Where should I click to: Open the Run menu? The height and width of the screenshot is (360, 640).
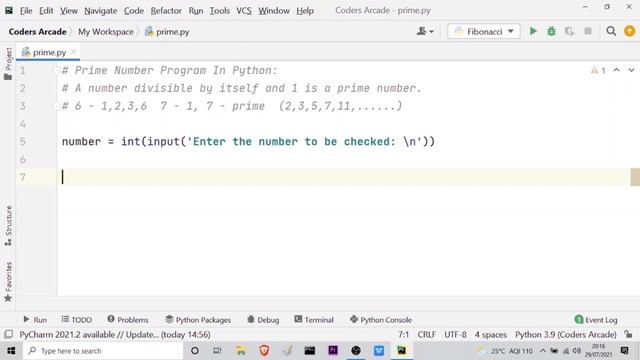196,11
